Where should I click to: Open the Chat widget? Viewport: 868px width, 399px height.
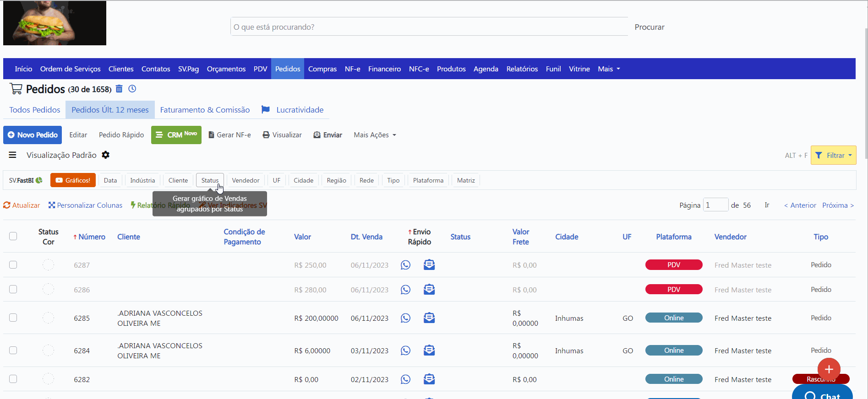point(822,393)
